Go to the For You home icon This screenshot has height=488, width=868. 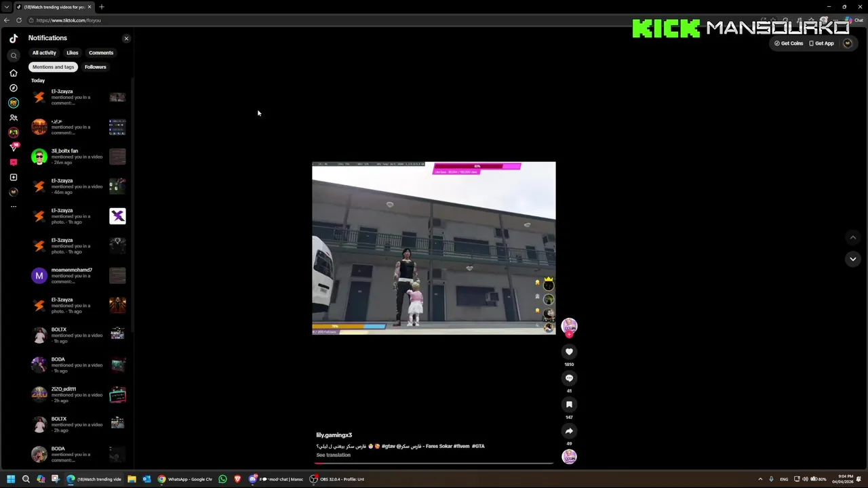pos(14,73)
